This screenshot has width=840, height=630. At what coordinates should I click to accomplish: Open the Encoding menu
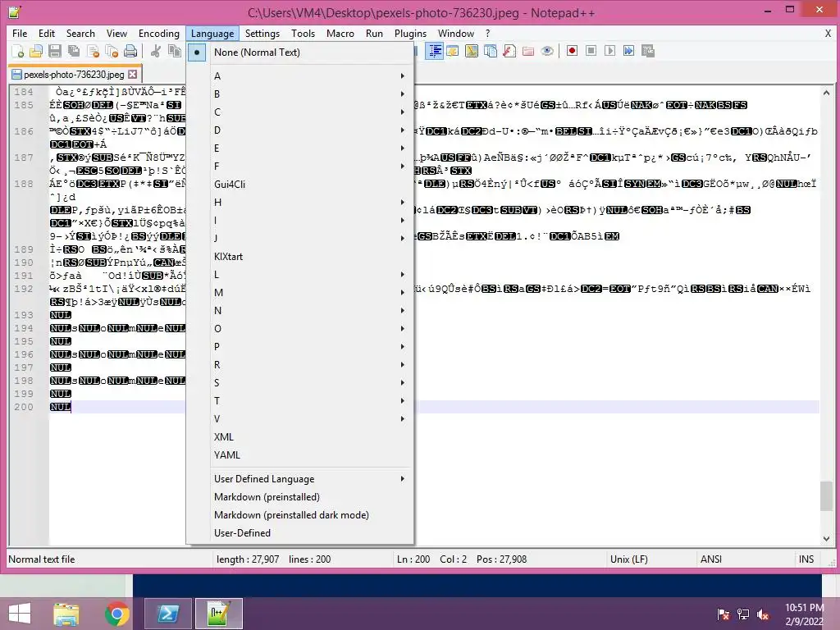[159, 33]
